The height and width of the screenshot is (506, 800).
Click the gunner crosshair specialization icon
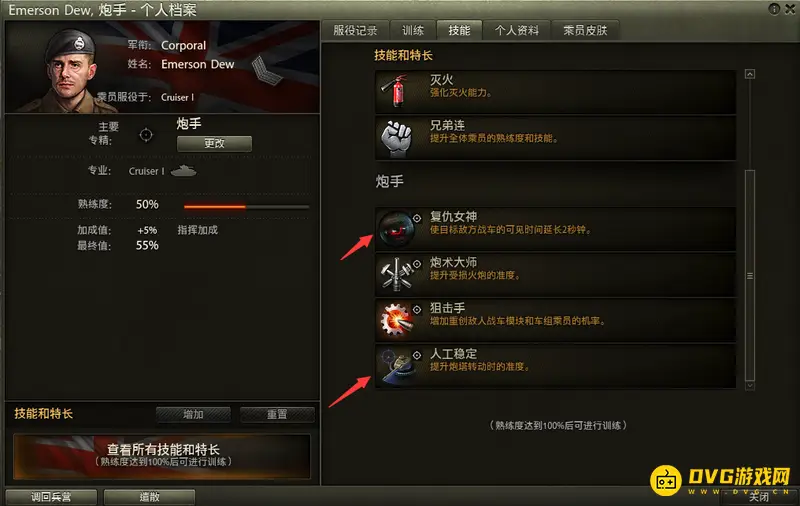(x=146, y=135)
